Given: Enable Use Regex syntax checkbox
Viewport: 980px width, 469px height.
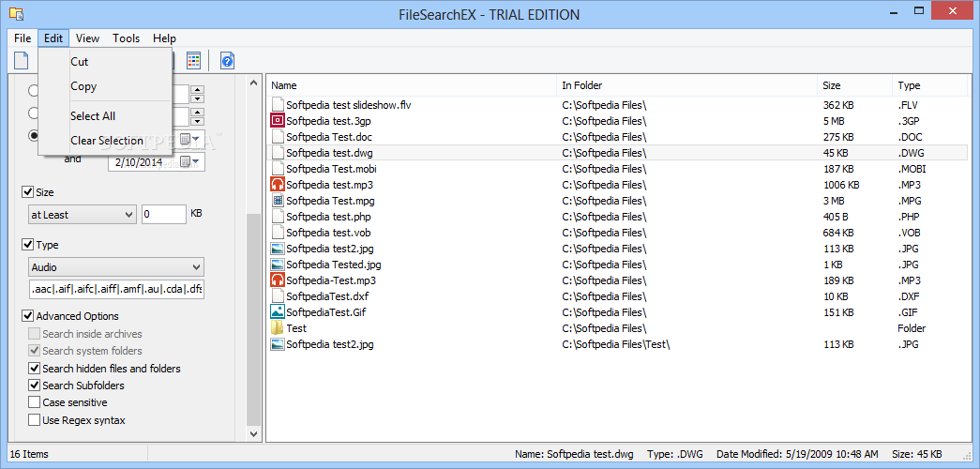Looking at the screenshot, I should pyautogui.click(x=34, y=419).
